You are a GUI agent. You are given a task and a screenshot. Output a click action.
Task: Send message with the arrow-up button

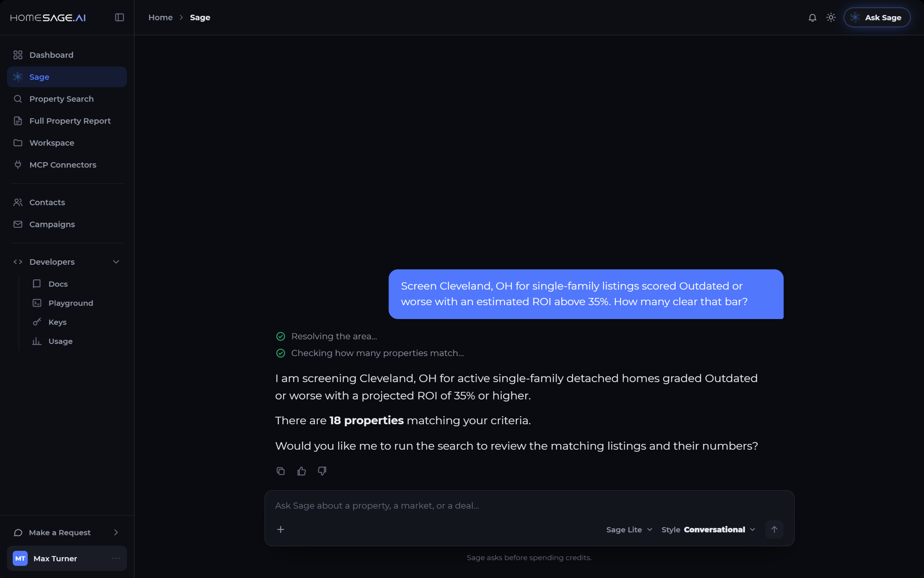coord(774,529)
